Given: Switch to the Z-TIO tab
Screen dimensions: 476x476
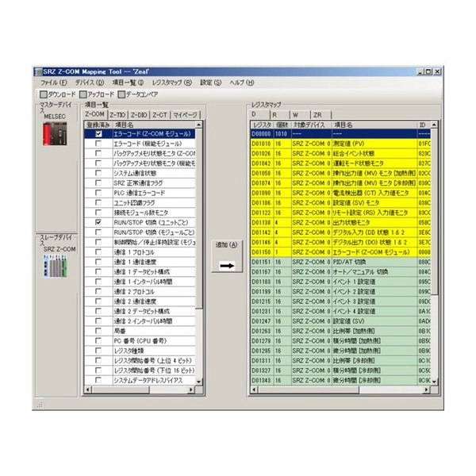Looking at the screenshot, I should 117,115.
